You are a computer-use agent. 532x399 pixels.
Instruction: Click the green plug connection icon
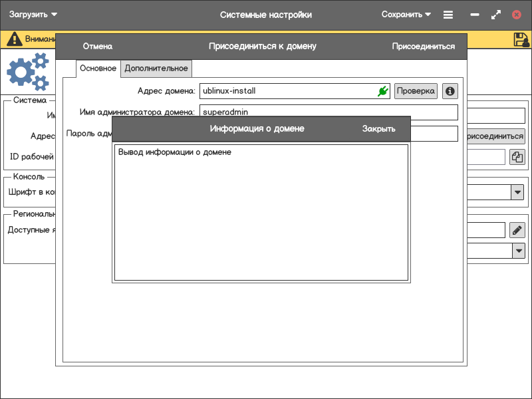pyautogui.click(x=382, y=91)
